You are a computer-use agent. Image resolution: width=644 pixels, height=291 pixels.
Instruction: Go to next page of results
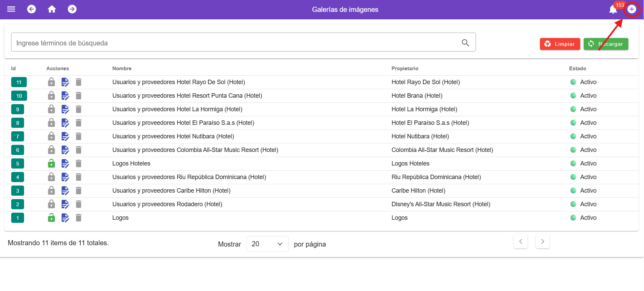tap(542, 241)
